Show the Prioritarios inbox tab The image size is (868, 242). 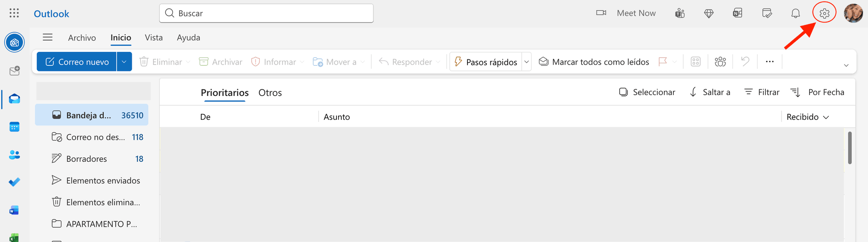point(225,93)
